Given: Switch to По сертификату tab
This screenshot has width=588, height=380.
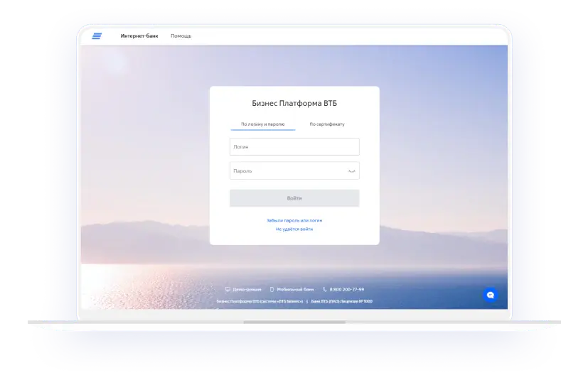Looking at the screenshot, I should (327, 124).
